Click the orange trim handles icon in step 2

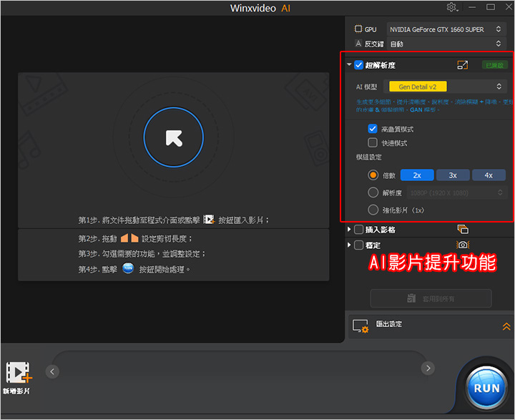[x=129, y=238]
